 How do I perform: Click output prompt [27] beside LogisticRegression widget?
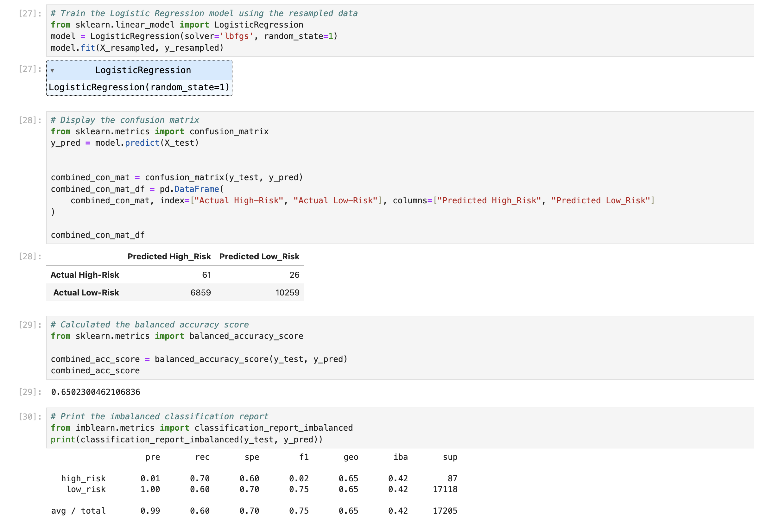30,69
